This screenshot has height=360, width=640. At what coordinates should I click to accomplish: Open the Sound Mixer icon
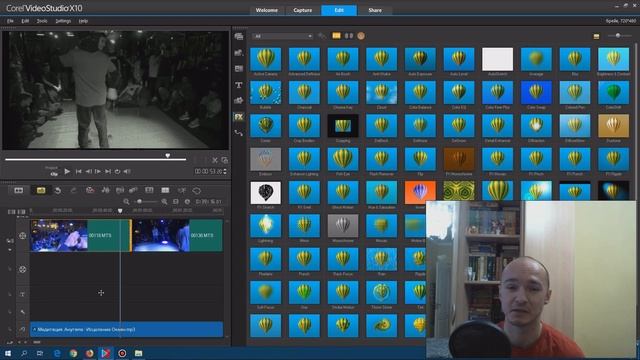coord(105,191)
